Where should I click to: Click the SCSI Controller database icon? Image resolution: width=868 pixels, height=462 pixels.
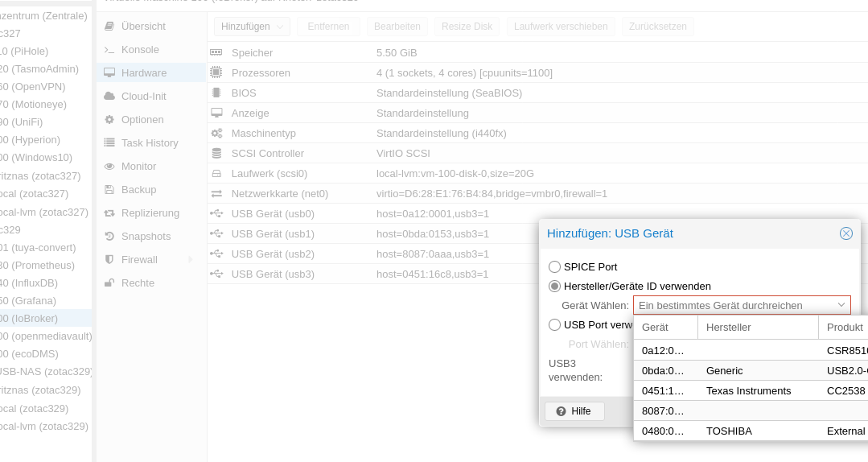(x=216, y=154)
